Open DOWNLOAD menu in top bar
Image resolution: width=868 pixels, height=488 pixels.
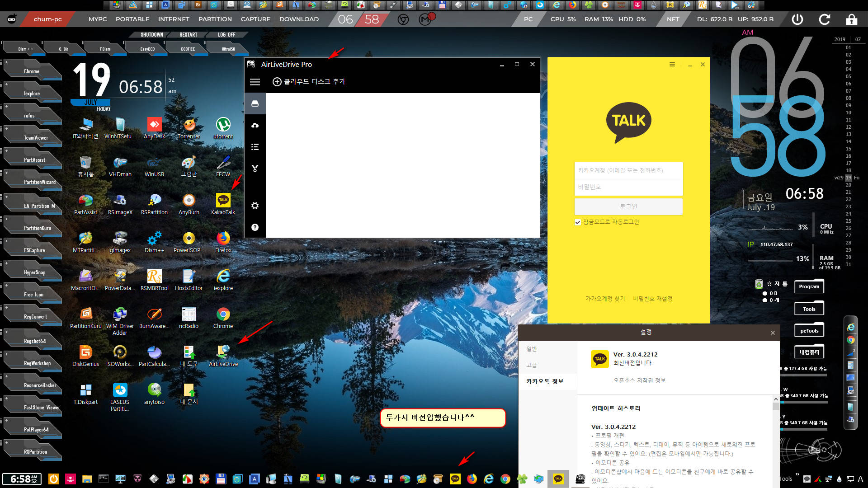299,19
